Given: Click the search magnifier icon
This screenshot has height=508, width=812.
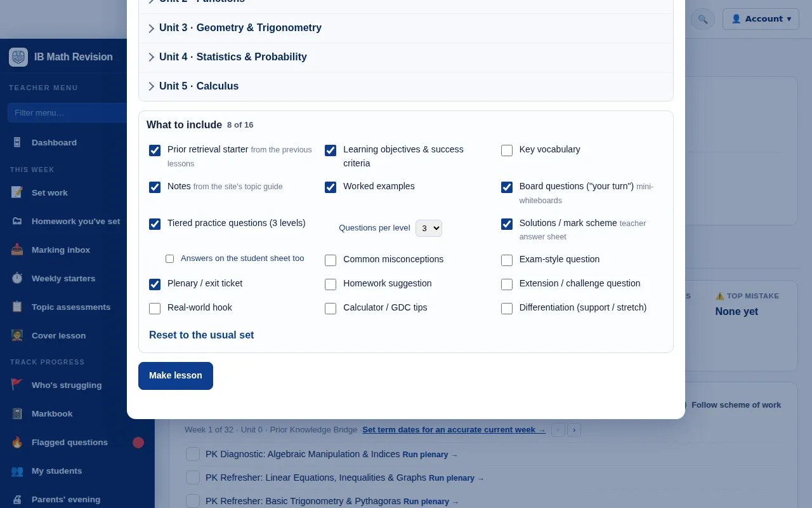Looking at the screenshot, I should point(702,19).
